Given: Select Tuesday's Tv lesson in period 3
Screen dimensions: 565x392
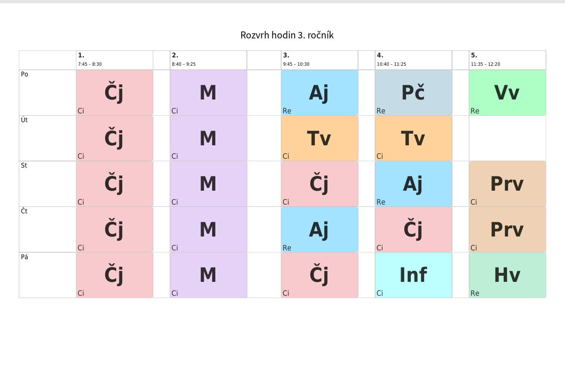Looking at the screenshot, I should click(319, 138).
